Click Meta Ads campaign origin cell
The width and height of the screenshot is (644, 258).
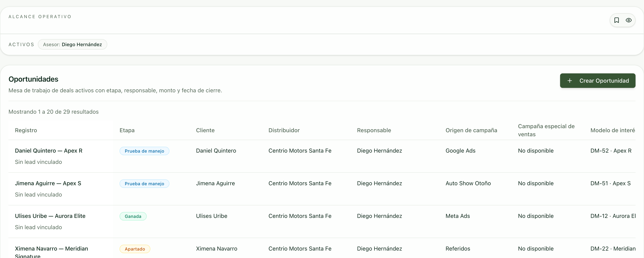pyautogui.click(x=457, y=216)
